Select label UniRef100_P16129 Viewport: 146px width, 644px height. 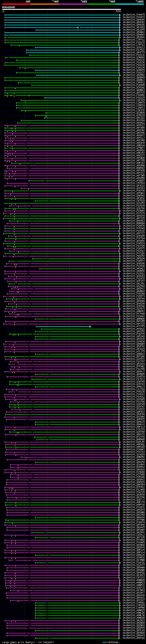coord(134,98)
